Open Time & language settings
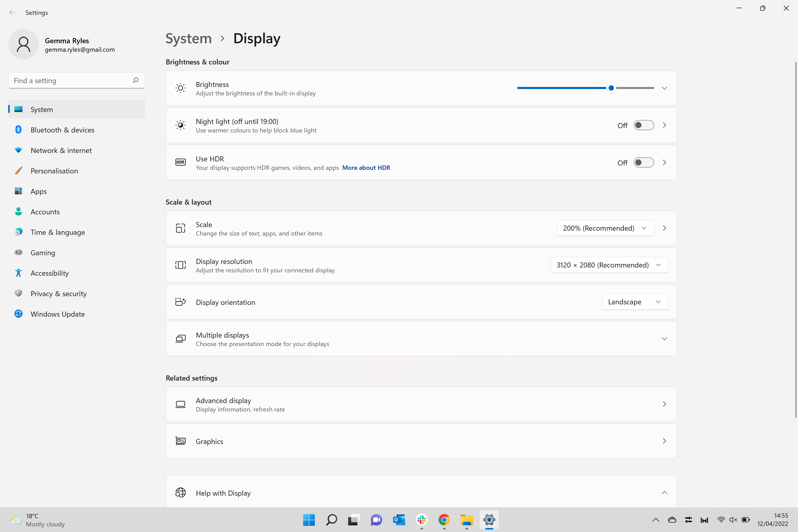 (x=77, y=232)
